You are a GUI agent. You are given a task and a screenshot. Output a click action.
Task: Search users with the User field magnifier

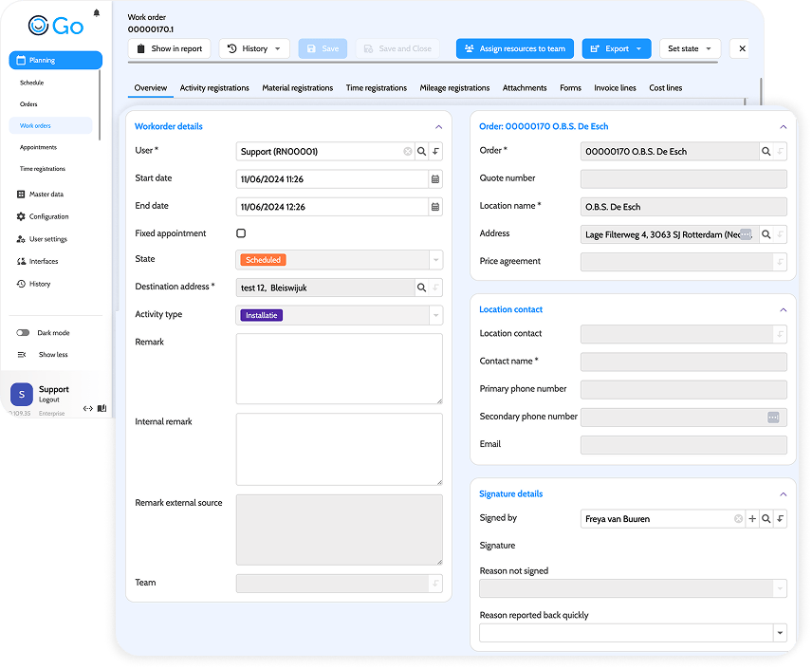(x=421, y=151)
